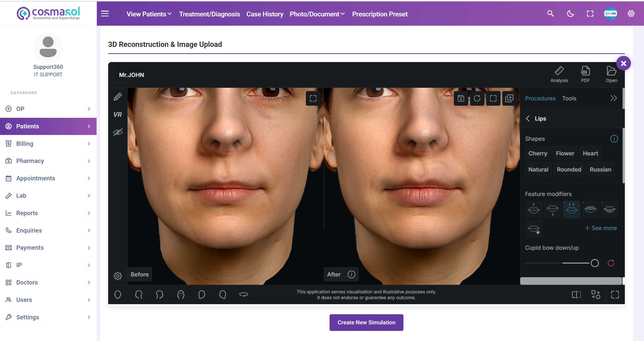
Task: Click the split compare view icon
Action: (576, 295)
